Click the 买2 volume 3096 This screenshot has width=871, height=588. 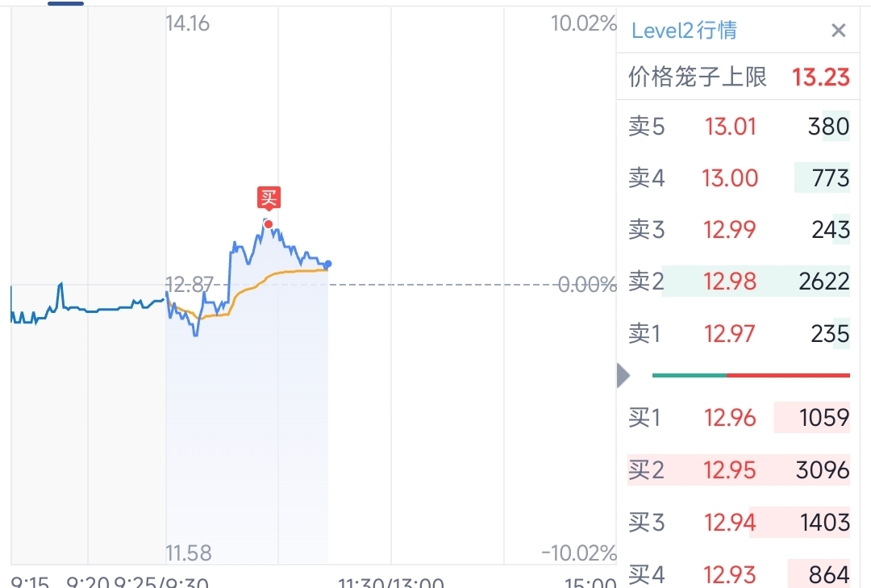click(x=823, y=470)
